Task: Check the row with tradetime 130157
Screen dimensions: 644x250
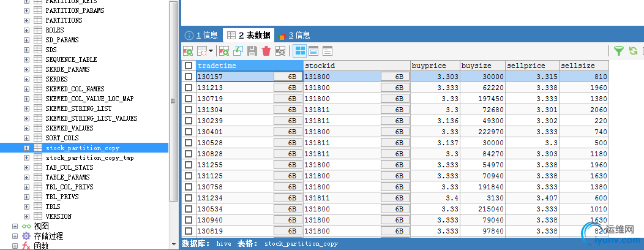Action: (x=189, y=77)
